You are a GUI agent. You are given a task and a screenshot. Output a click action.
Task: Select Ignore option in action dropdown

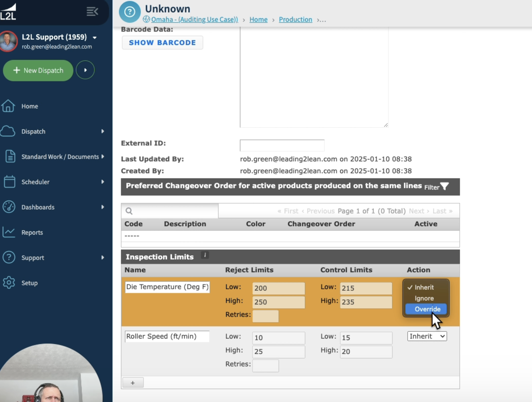click(x=426, y=298)
